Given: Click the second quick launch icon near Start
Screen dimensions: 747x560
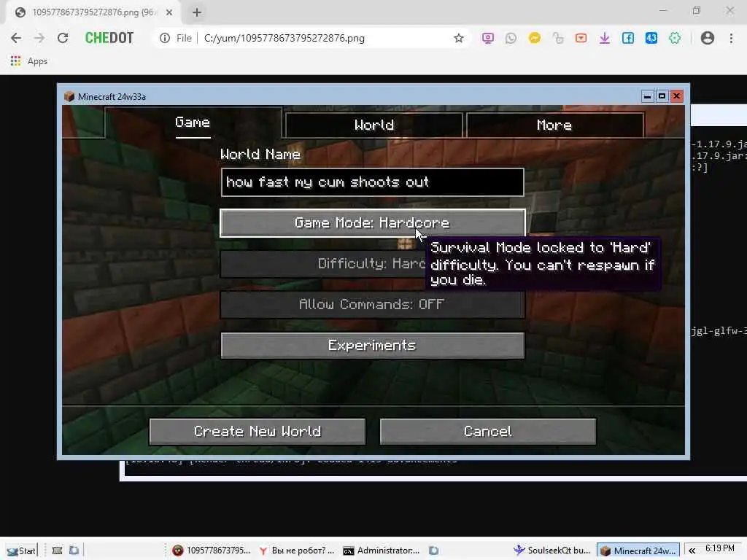Looking at the screenshot, I should [x=74, y=551].
